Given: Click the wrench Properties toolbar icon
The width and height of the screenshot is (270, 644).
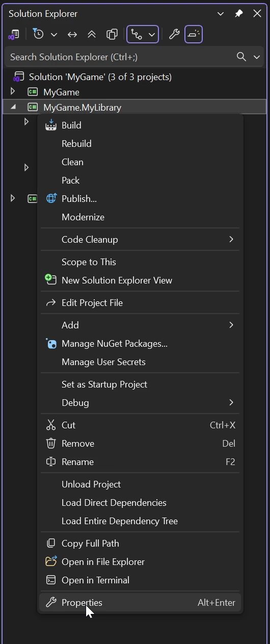Looking at the screenshot, I should [174, 34].
